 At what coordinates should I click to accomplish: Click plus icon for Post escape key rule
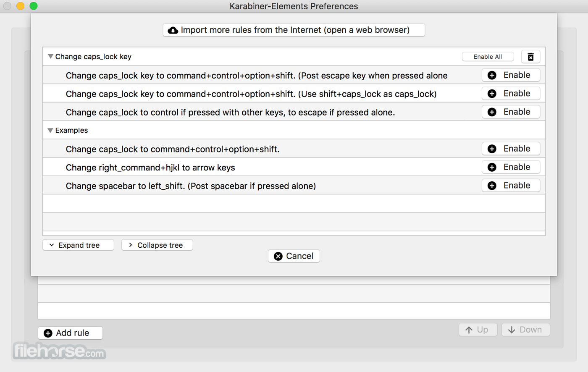[x=492, y=75]
